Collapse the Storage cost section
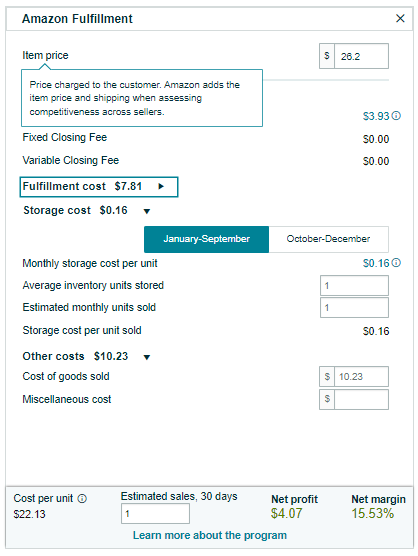Image resolution: width=418 pixels, height=556 pixels. pyautogui.click(x=147, y=211)
